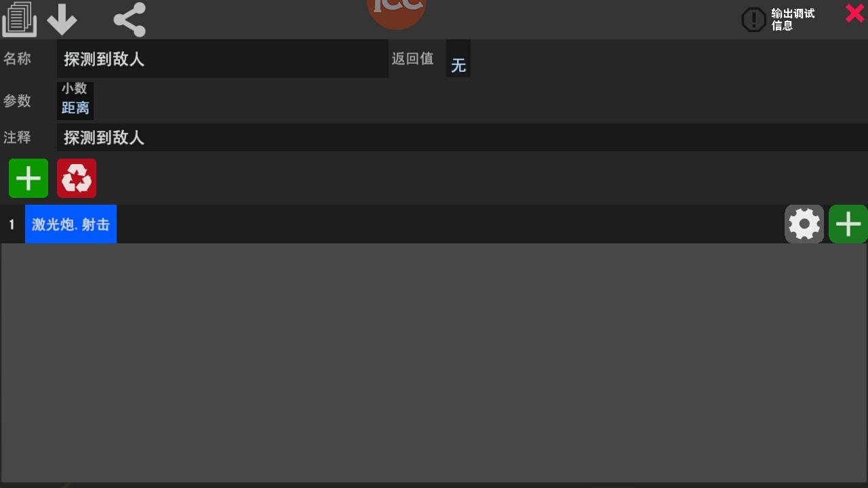Click the ICC logo at top
868x488 pixels.
tap(397, 10)
